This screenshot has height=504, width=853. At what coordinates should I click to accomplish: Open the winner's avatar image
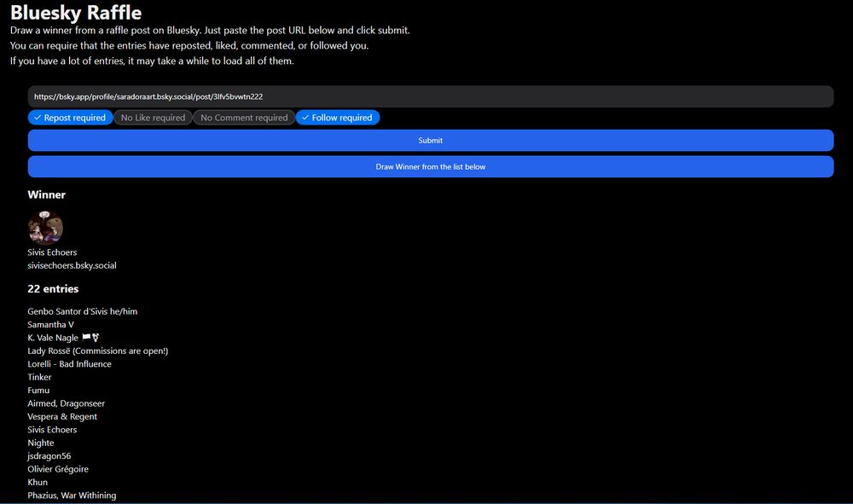tap(46, 227)
